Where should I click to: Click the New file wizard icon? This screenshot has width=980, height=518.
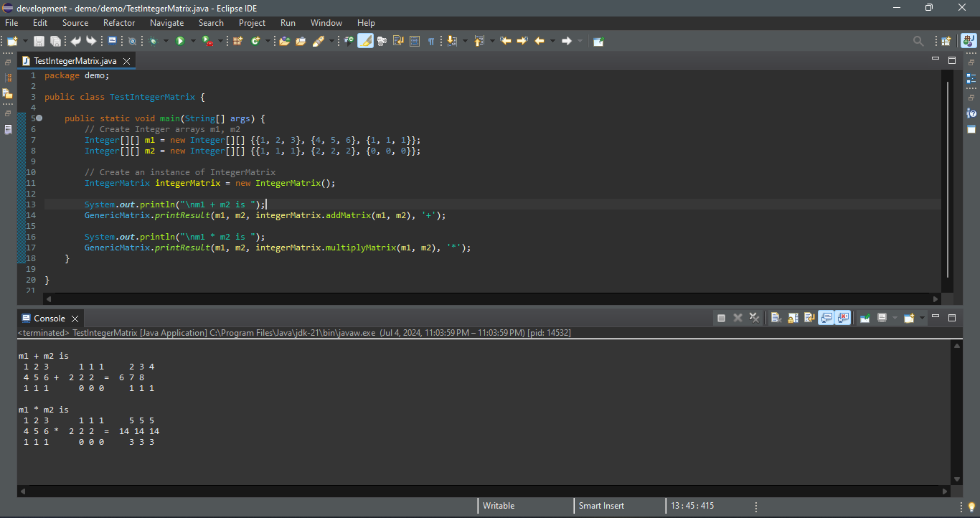click(12, 41)
